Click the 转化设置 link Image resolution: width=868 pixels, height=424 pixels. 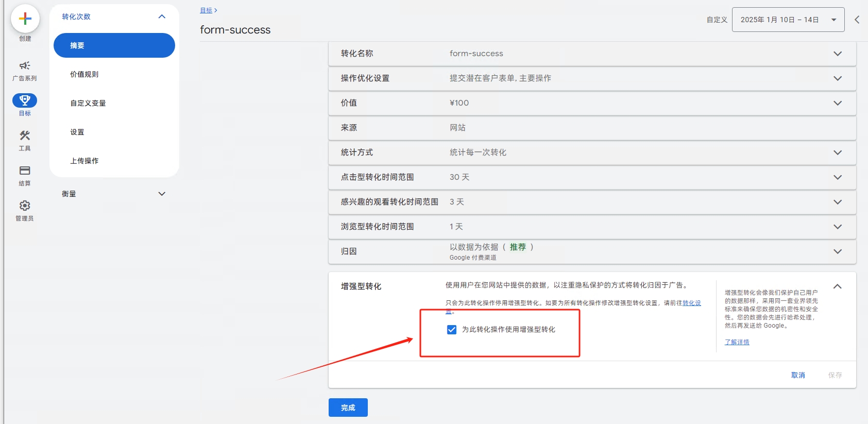(x=692, y=303)
